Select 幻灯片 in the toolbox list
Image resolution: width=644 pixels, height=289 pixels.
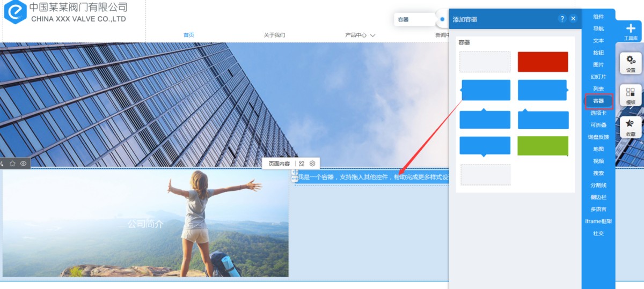[598, 77]
